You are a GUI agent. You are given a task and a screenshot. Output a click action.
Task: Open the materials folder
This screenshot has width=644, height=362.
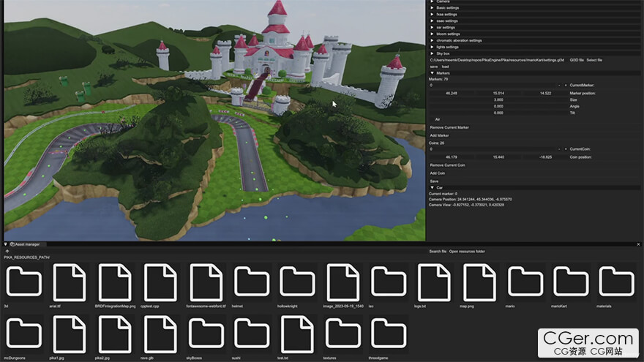616,282
